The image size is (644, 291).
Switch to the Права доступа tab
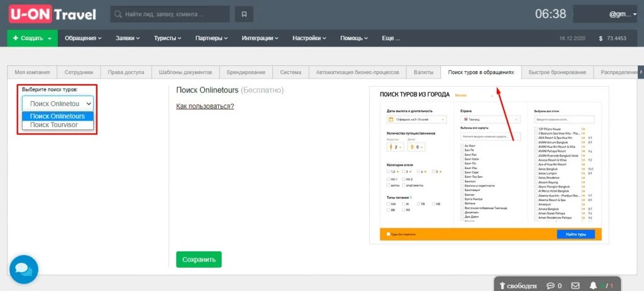tap(126, 72)
